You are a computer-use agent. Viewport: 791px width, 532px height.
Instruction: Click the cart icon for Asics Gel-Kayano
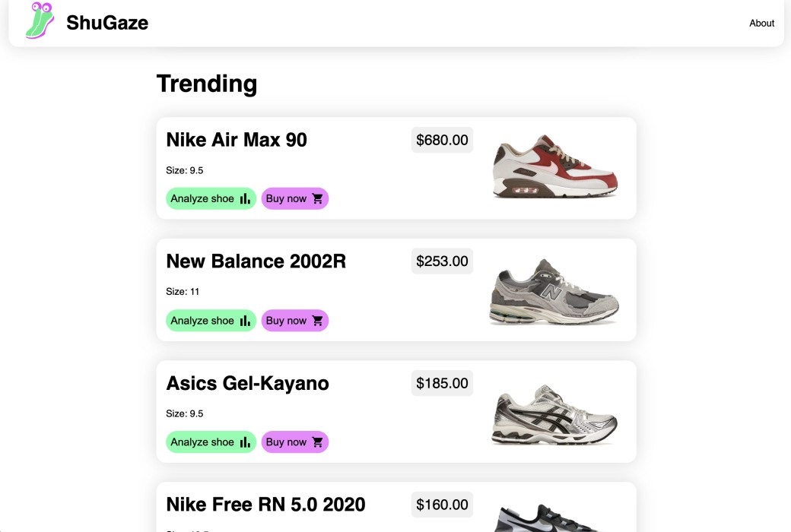(317, 442)
